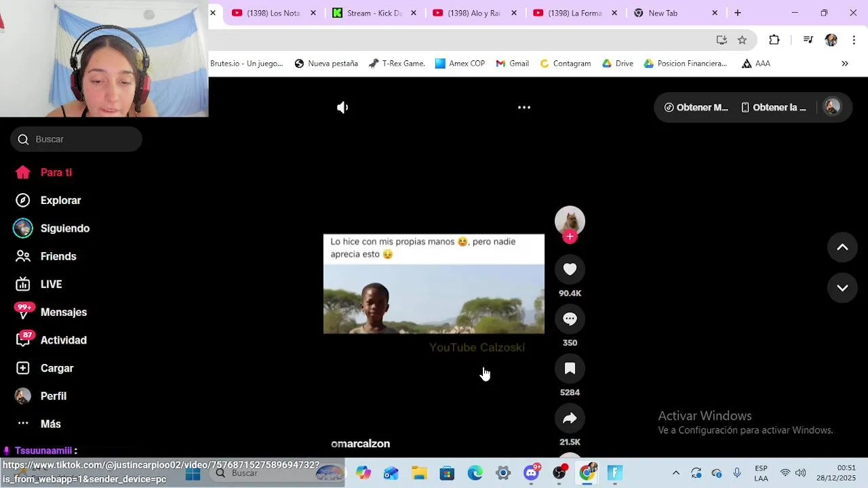Open Settings gear from the taskbar
Screen dimensions: 868x488
pos(502,473)
